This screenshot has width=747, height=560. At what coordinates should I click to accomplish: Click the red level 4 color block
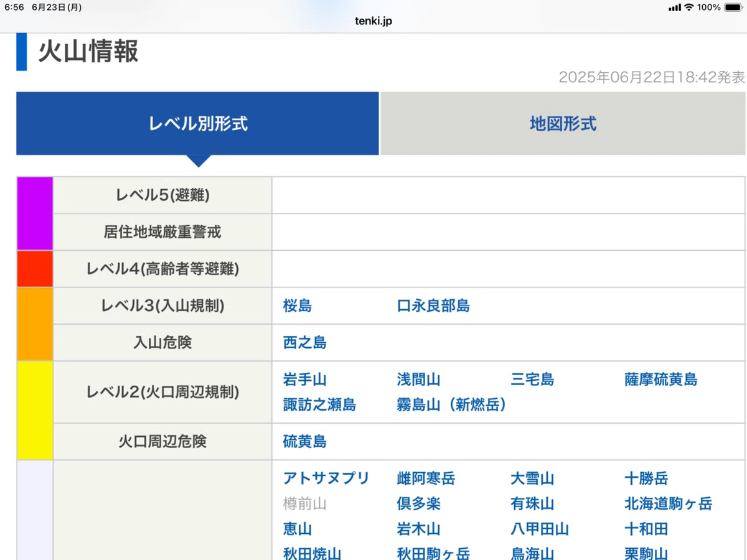tap(35, 269)
